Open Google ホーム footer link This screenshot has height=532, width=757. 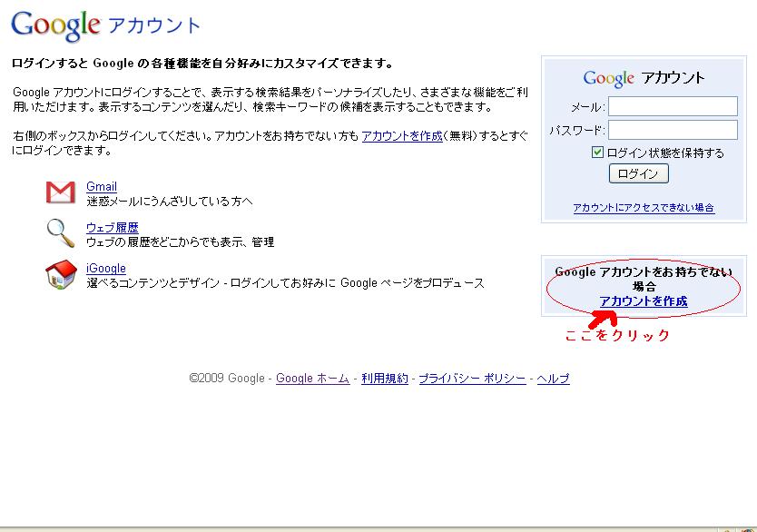312,379
